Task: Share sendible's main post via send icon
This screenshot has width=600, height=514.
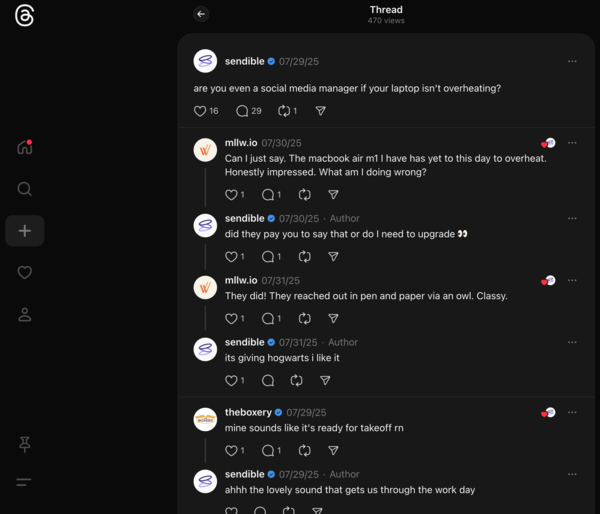Action: coord(321,111)
